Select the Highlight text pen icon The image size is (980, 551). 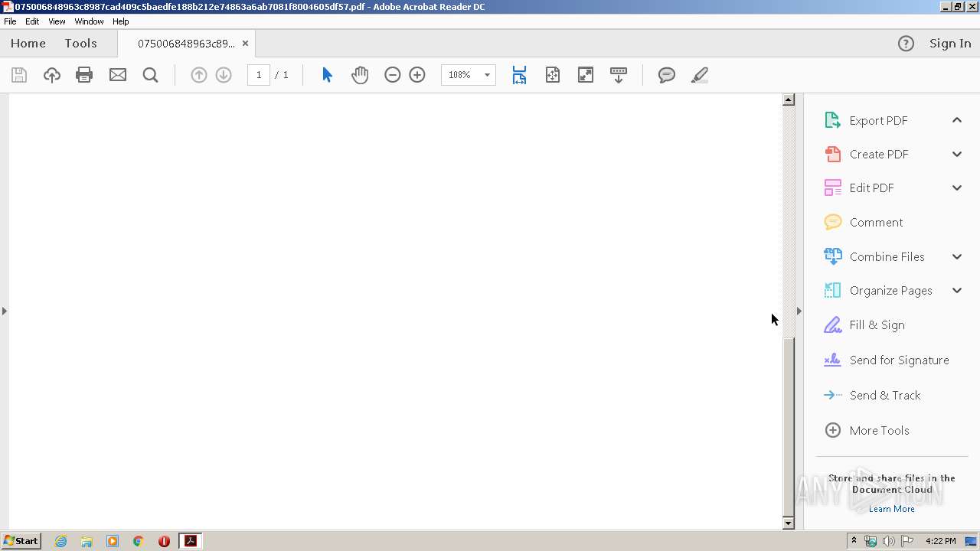point(700,75)
